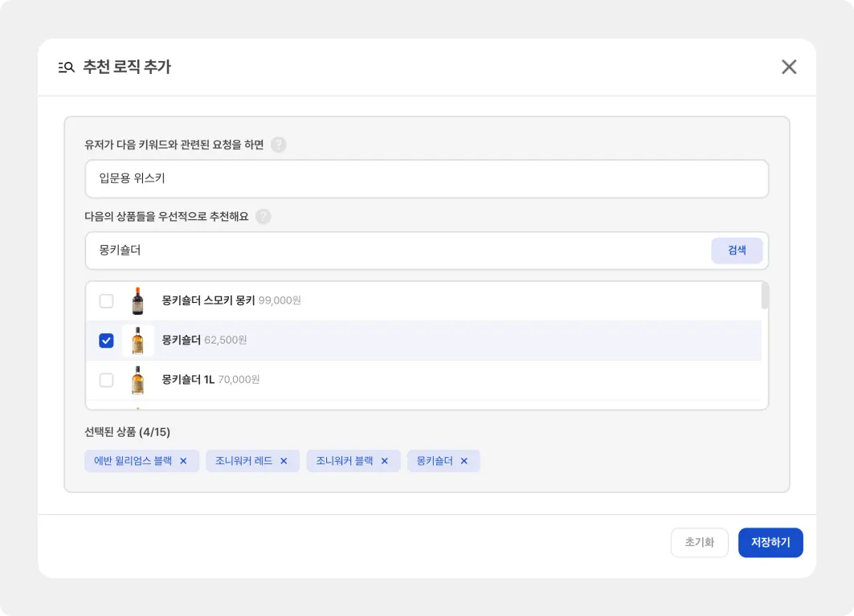This screenshot has height=616, width=854.
Task: Remove the 에반 윌리엄스 블랙 tag
Action: click(x=183, y=461)
